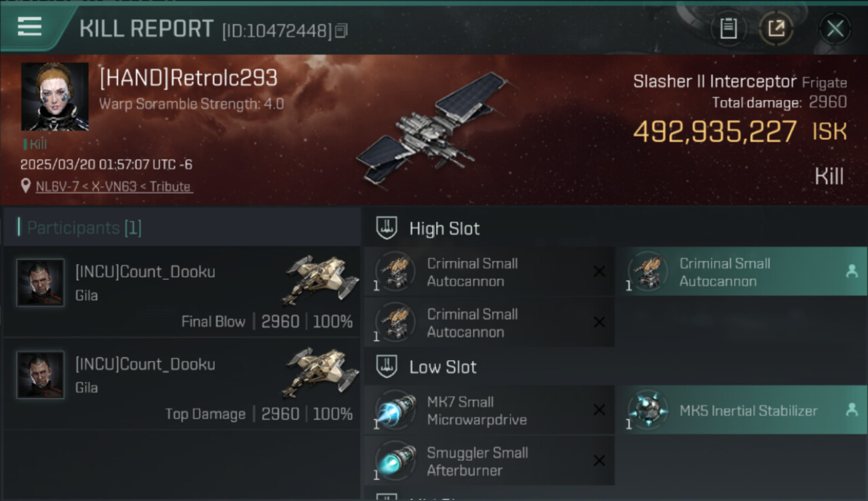Select the Smuggler Small Afterburner module

[489, 461]
